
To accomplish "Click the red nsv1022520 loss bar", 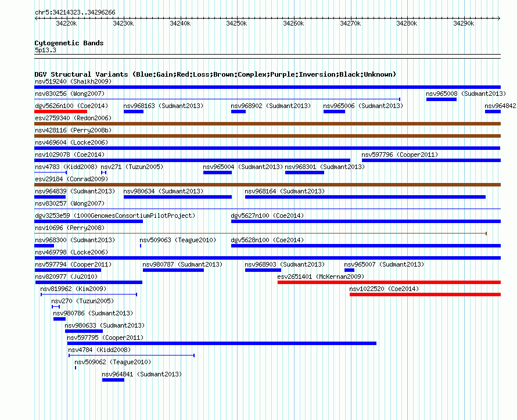I will (425, 295).
